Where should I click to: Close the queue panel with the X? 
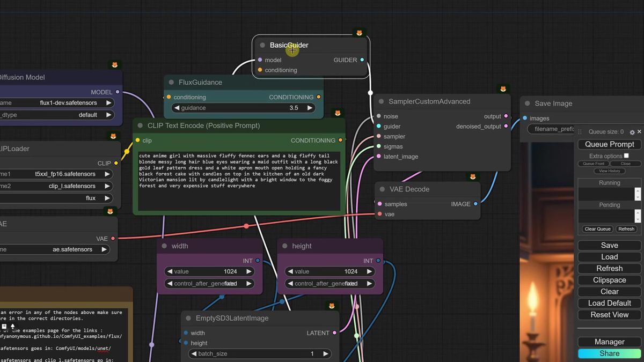pyautogui.click(x=639, y=131)
